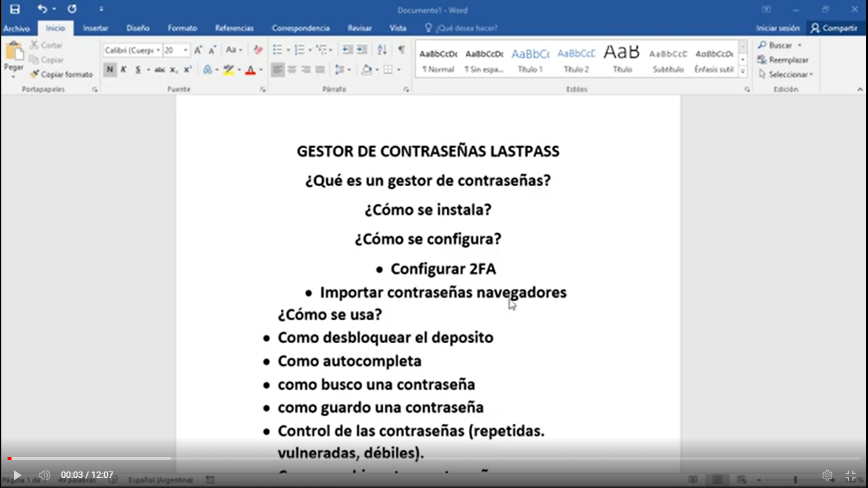Play the video
868x488 pixels.
17,475
